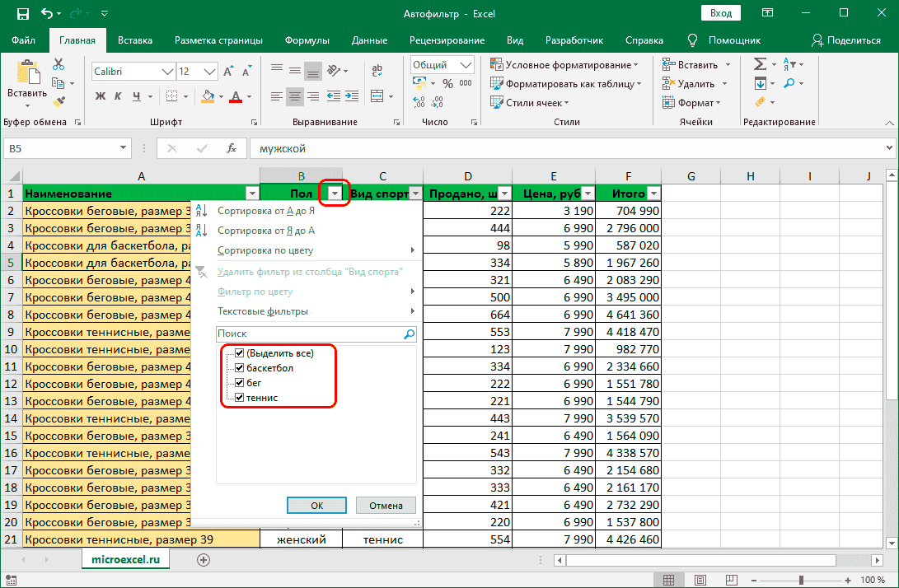Click the Отмена button
The image size is (899, 588).
[386, 506]
